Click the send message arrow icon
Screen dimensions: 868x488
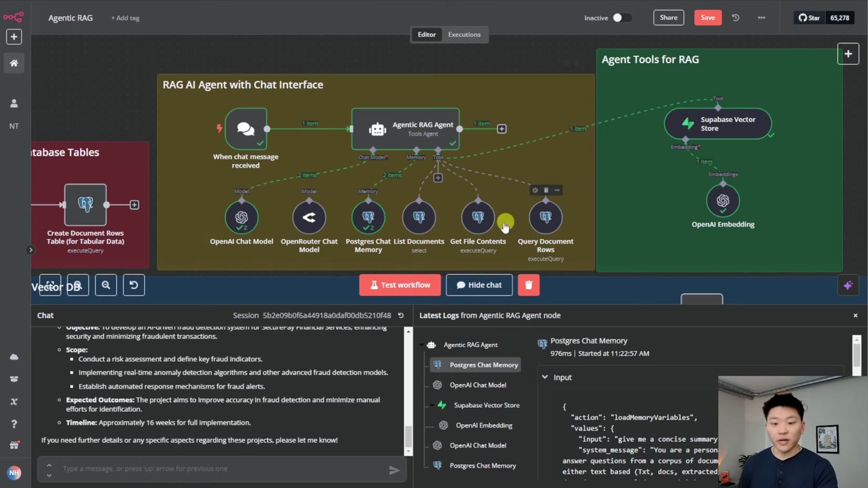(394, 470)
